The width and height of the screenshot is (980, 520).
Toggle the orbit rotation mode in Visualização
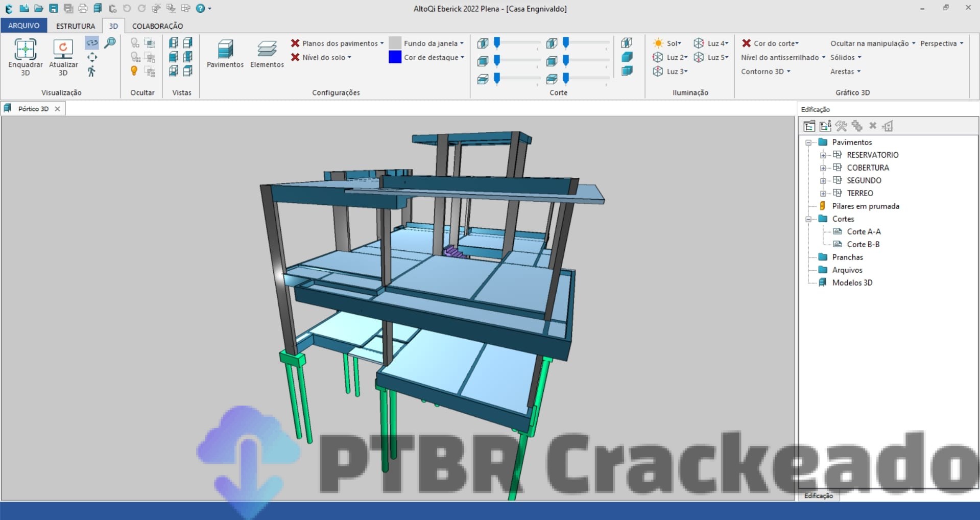pos(92,43)
